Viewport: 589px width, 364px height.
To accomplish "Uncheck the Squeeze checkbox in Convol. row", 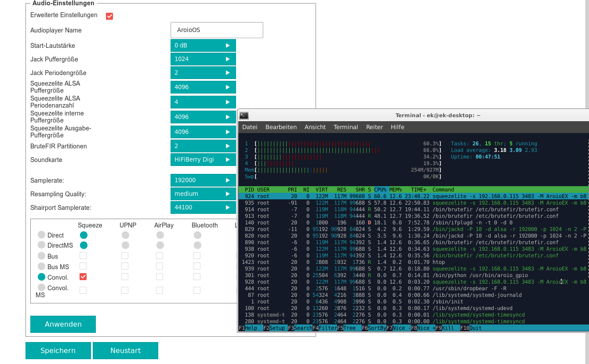I will pos(83,277).
